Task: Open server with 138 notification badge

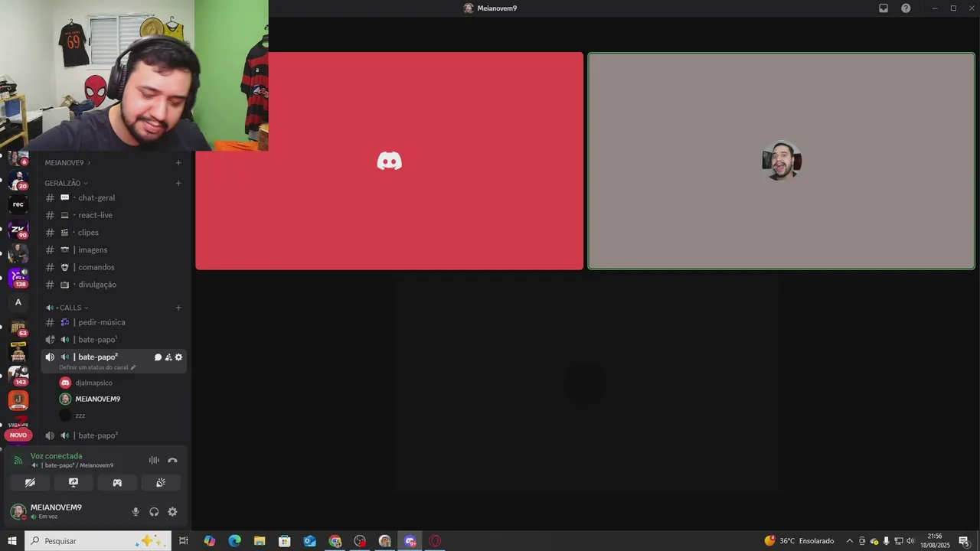Action: pyautogui.click(x=18, y=277)
